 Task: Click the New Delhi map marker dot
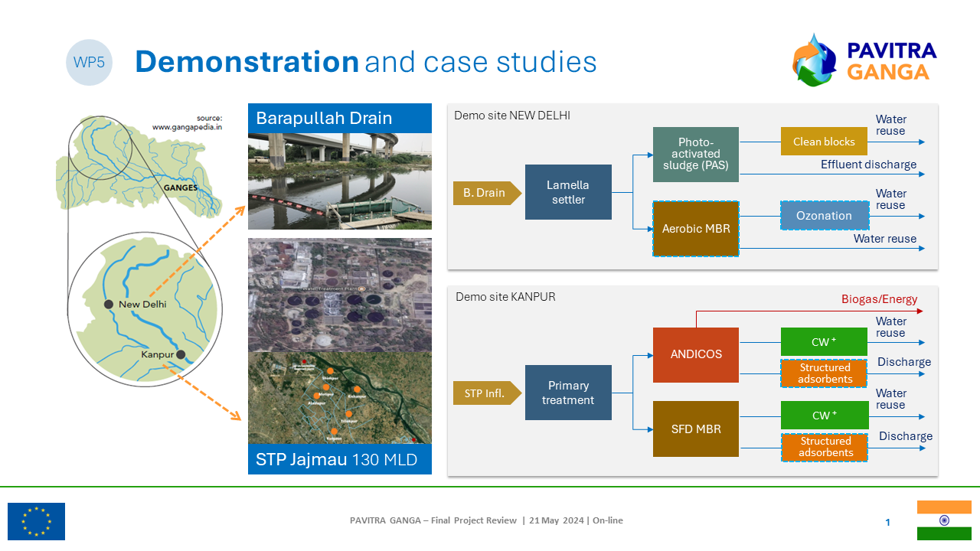tap(109, 305)
